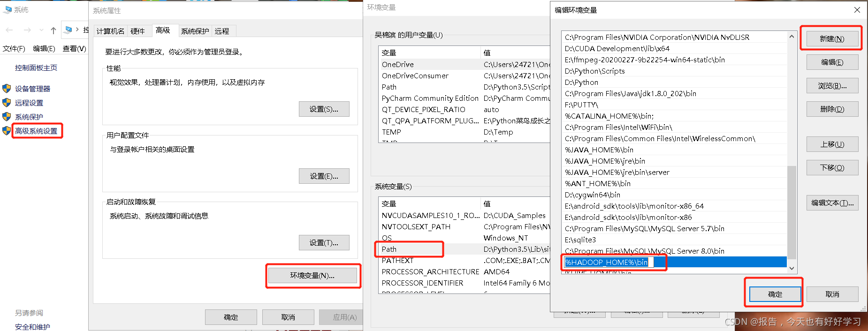Open 环境变量(N) button
The height and width of the screenshot is (331, 868).
(x=312, y=275)
